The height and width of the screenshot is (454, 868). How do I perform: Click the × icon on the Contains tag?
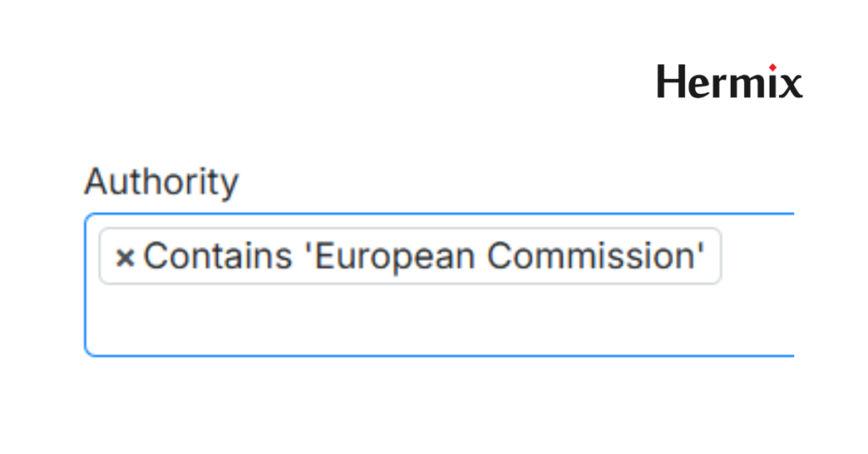[125, 257]
